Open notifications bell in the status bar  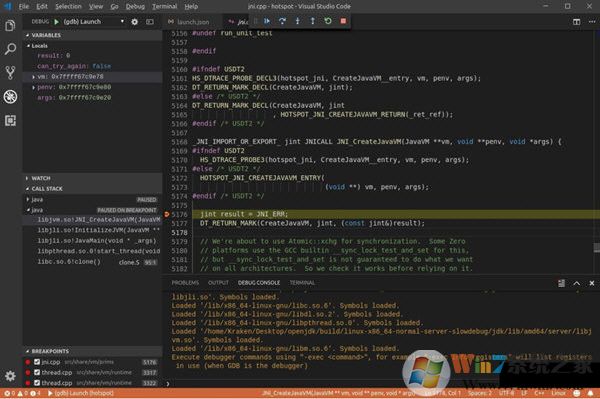point(591,393)
